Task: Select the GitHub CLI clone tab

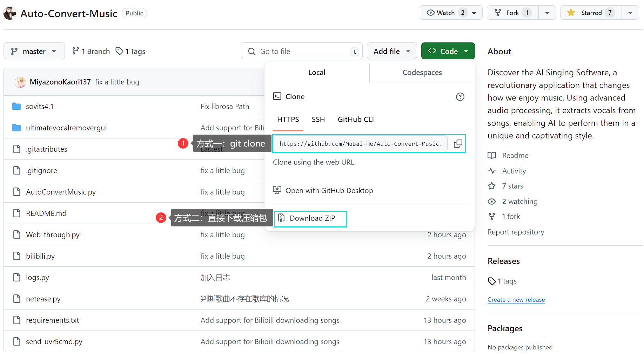Action: (x=356, y=120)
